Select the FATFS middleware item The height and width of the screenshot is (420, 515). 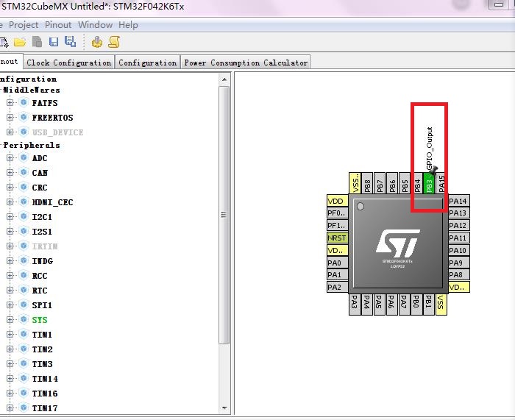44,103
